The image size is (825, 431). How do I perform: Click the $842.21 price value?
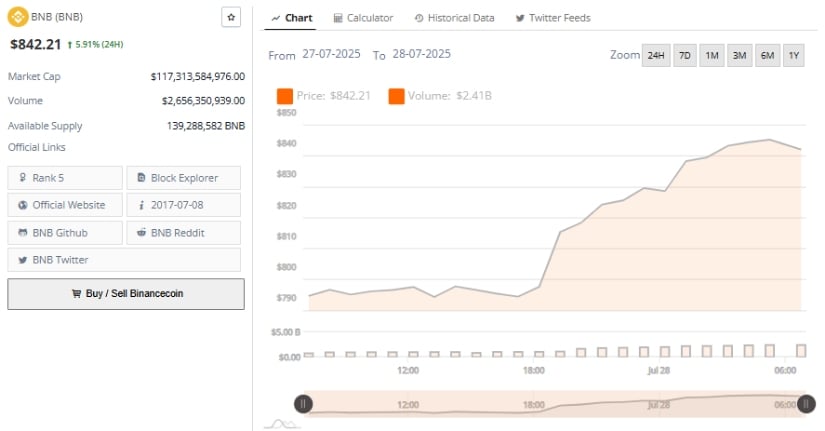[36, 44]
